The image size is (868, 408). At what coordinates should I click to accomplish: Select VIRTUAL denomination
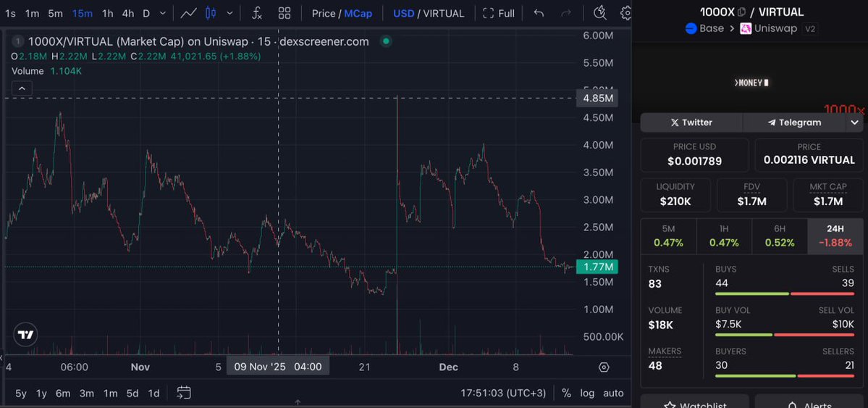click(443, 13)
